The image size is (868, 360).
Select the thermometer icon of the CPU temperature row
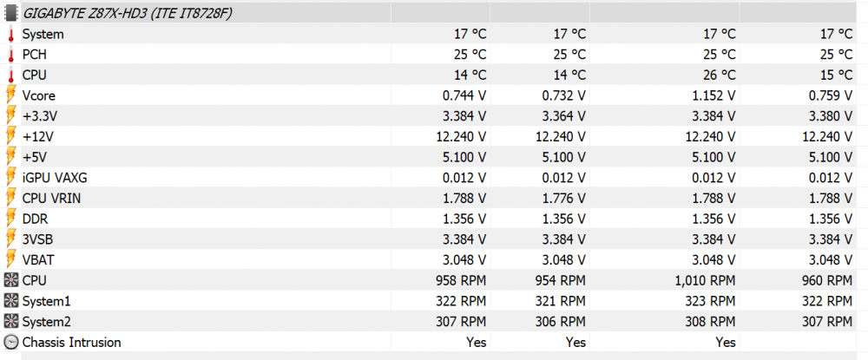pyautogui.click(x=10, y=75)
